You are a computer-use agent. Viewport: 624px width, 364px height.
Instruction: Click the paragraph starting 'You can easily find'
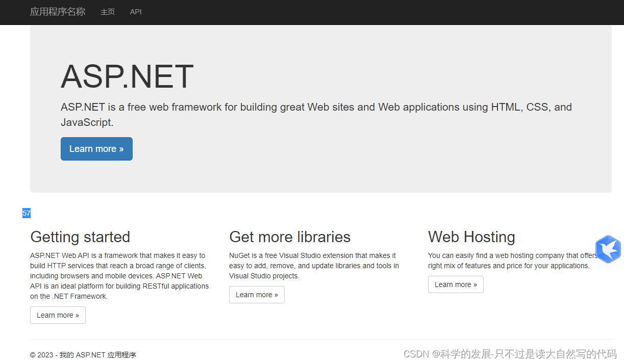point(513,261)
